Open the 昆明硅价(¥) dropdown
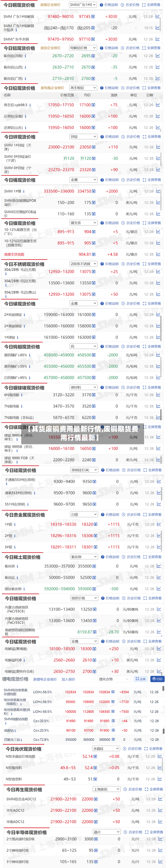 (84, 470)
